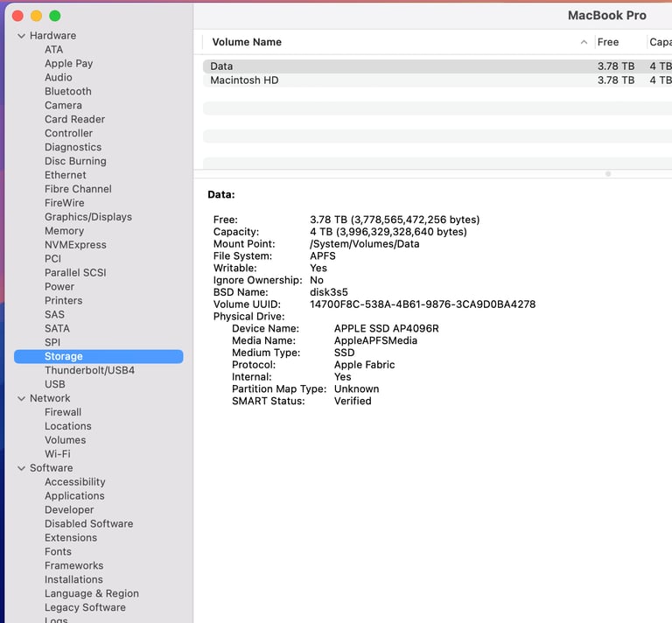
Task: Click the Hardware category label
Action: 52,36
